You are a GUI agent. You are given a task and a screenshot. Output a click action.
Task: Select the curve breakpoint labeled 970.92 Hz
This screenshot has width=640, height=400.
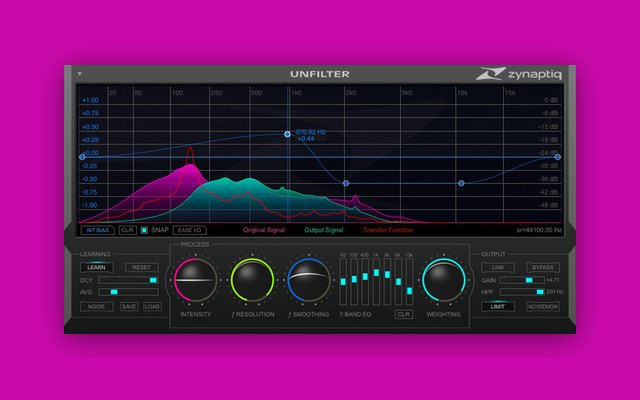pos(287,134)
